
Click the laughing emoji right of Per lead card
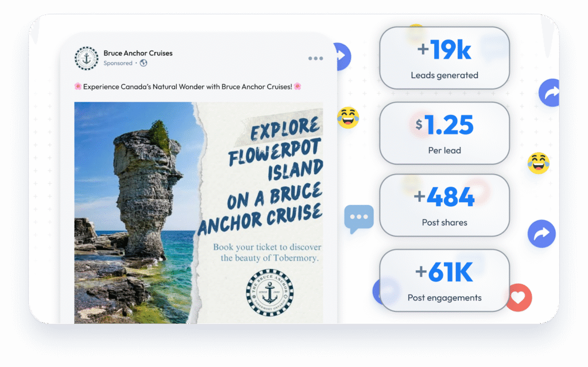[x=539, y=163]
